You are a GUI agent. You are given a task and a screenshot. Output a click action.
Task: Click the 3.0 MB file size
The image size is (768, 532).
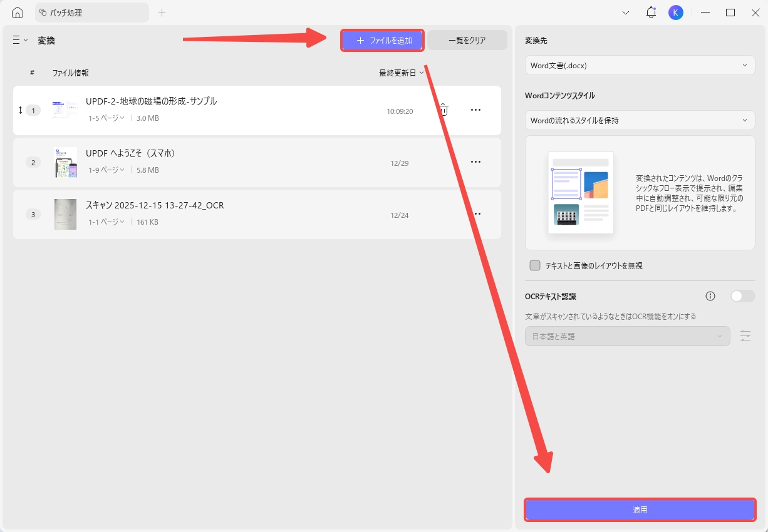148,118
